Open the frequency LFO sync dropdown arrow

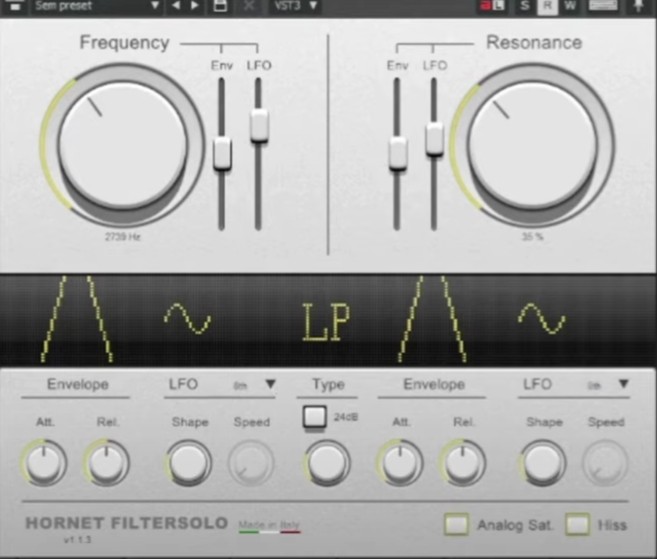[271, 384]
